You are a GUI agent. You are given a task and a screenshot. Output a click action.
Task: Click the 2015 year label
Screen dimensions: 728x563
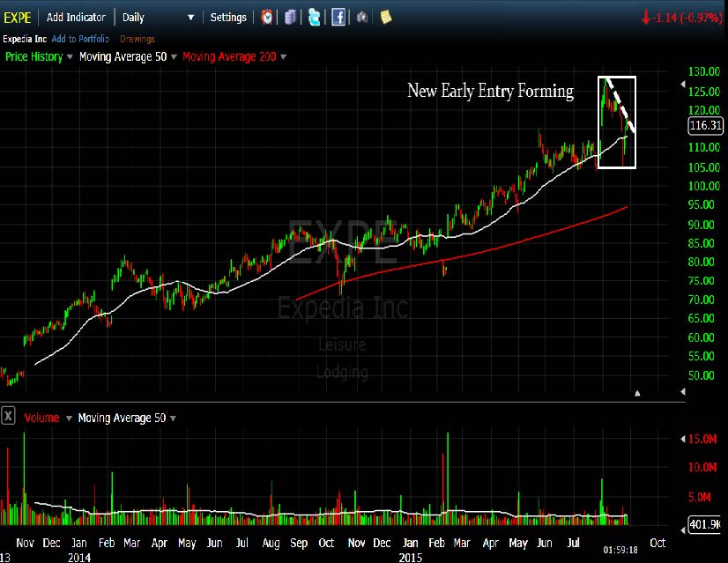coord(411,558)
